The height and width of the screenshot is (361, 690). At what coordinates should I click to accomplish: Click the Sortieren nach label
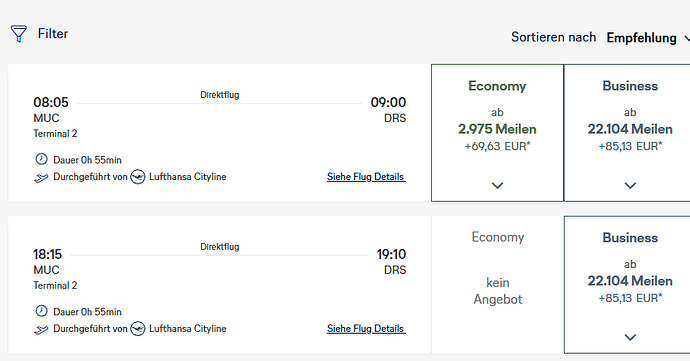click(554, 37)
